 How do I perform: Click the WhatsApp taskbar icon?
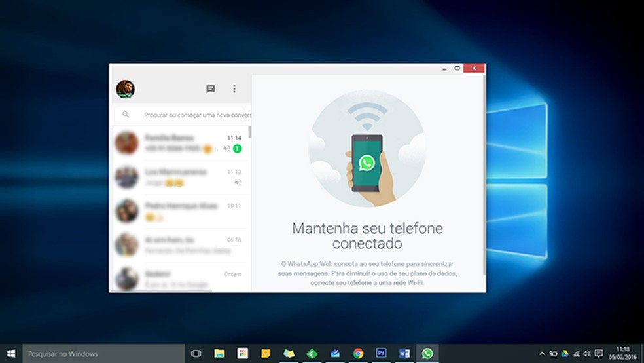(427, 354)
